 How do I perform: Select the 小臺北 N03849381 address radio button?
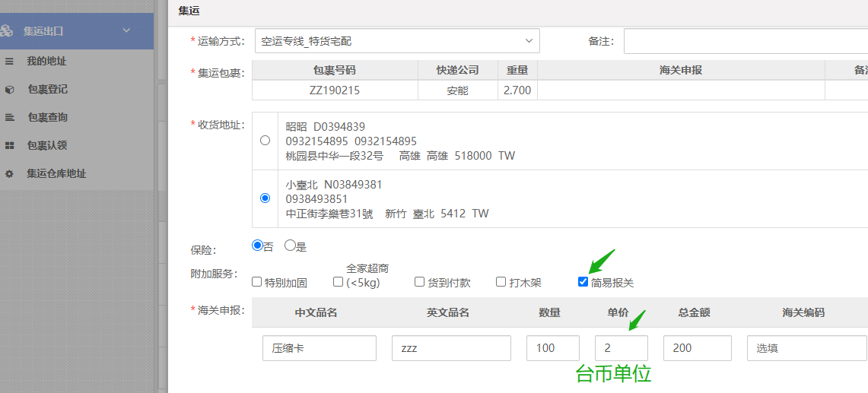click(x=265, y=198)
